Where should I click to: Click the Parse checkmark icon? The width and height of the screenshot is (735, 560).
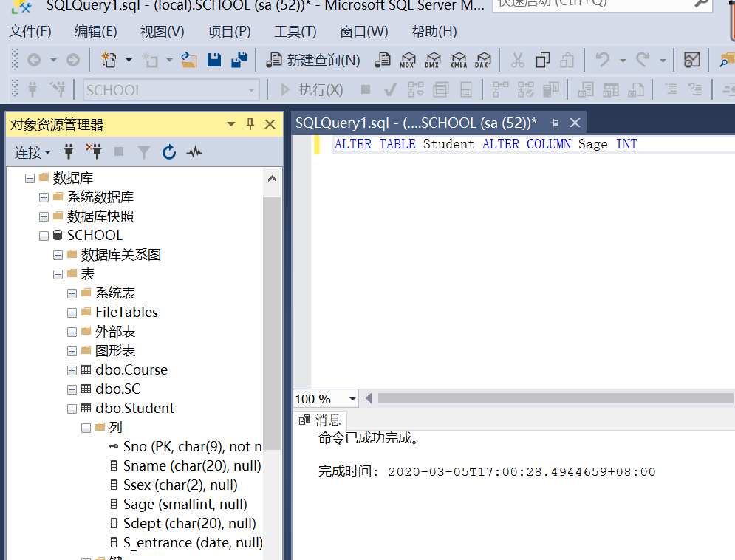coord(390,89)
